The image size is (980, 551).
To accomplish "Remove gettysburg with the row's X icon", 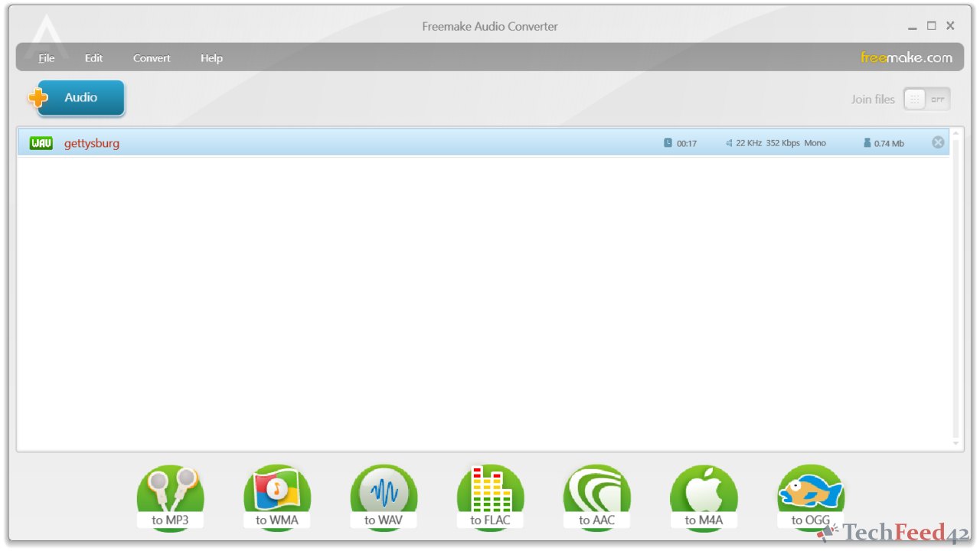I will (938, 142).
